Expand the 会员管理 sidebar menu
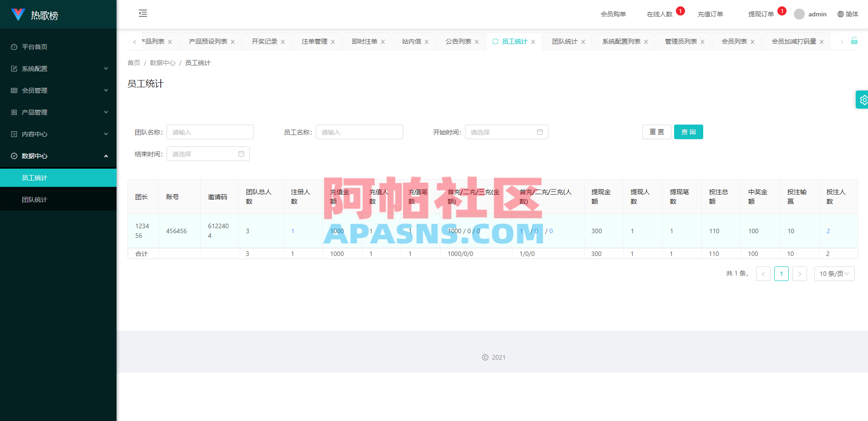 click(x=58, y=90)
